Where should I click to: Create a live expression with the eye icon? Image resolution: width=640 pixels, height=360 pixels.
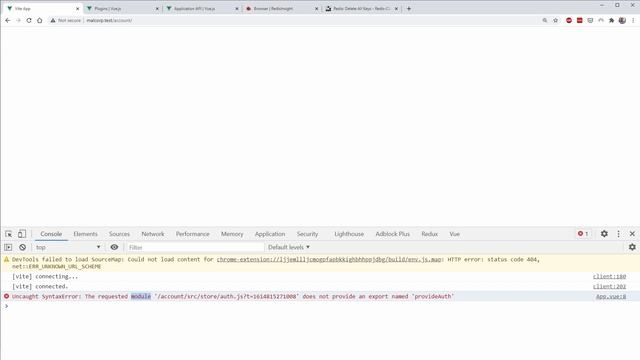(114, 247)
